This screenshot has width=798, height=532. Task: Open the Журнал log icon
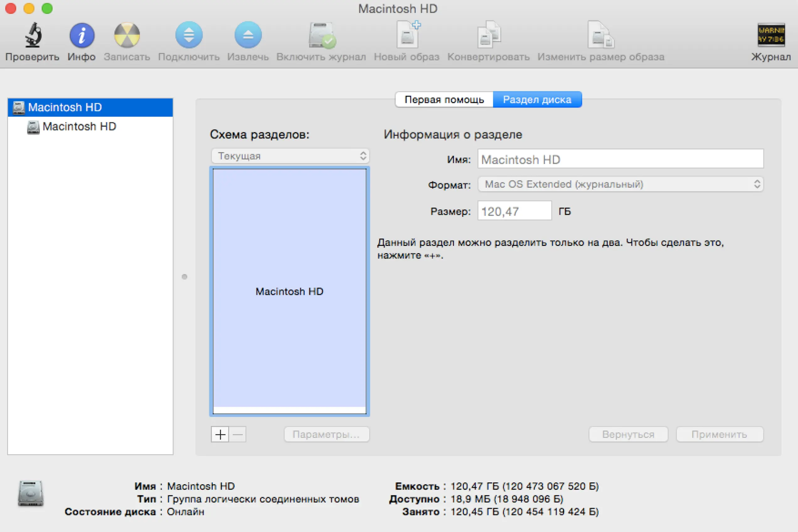coord(771,35)
